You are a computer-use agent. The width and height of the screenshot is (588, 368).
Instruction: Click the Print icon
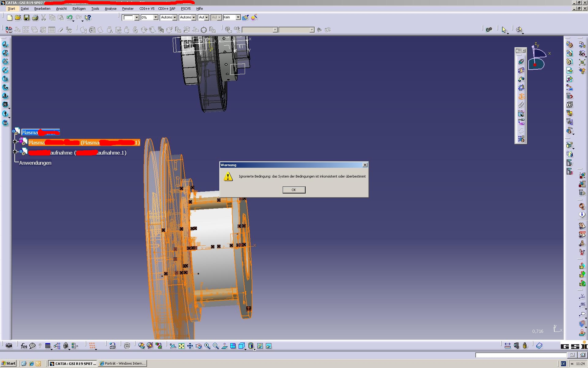click(x=35, y=17)
